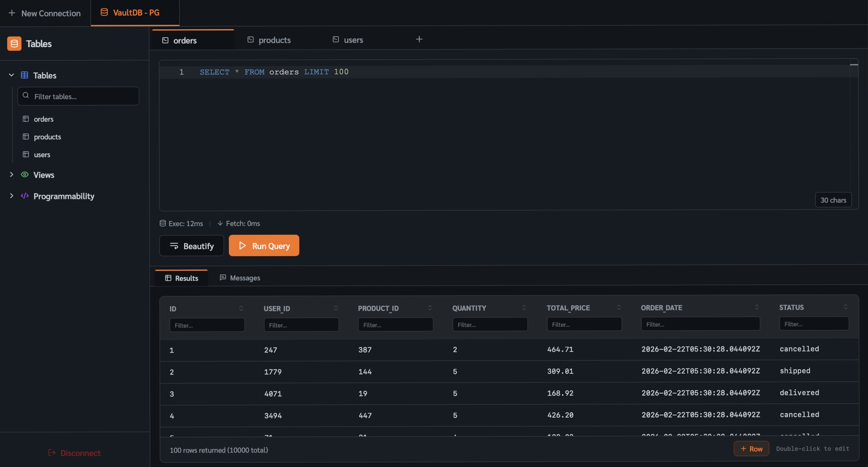Click the search icon in Filter tables box
The width and height of the screenshot is (868, 467).
point(26,96)
